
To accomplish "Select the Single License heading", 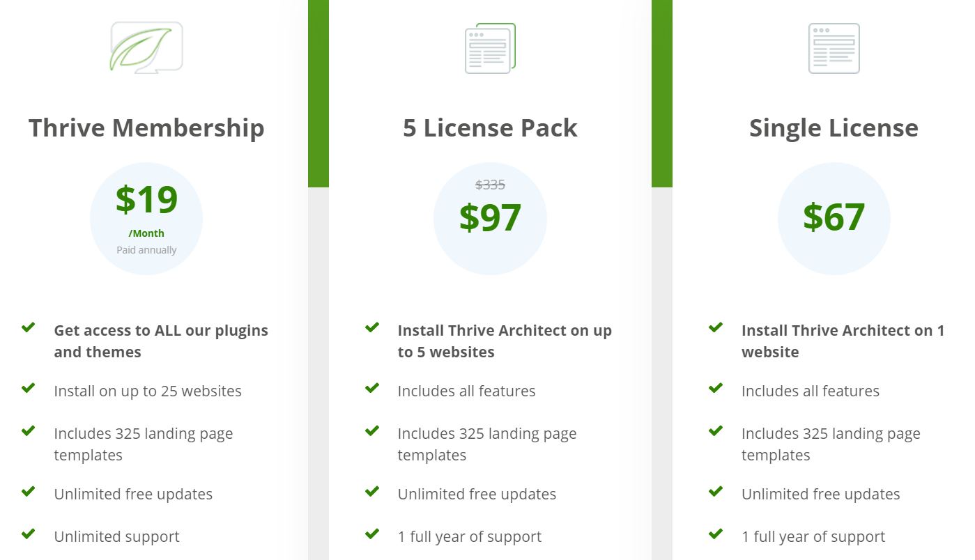I will (834, 128).
